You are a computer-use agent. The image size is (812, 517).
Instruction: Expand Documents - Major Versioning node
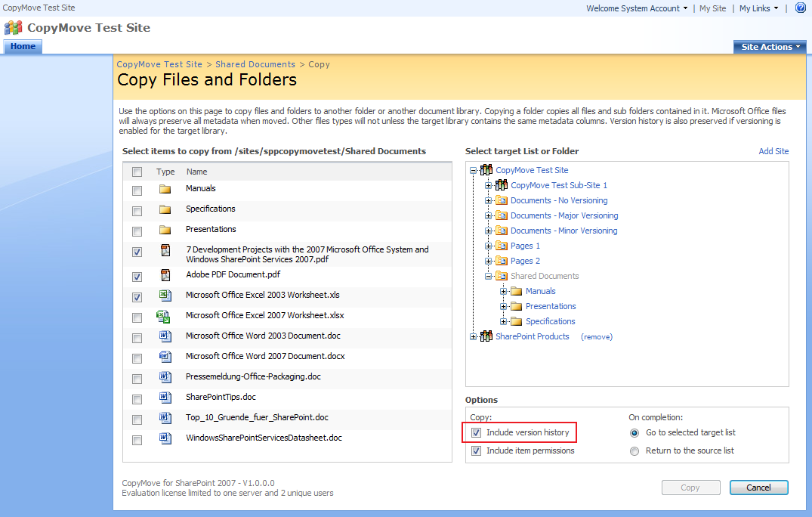(x=488, y=215)
